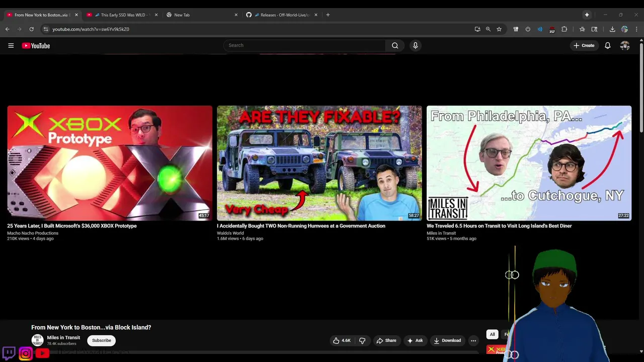The image size is (644, 362).
Task: Open the blue sound-wave extension
Action: click(540, 29)
